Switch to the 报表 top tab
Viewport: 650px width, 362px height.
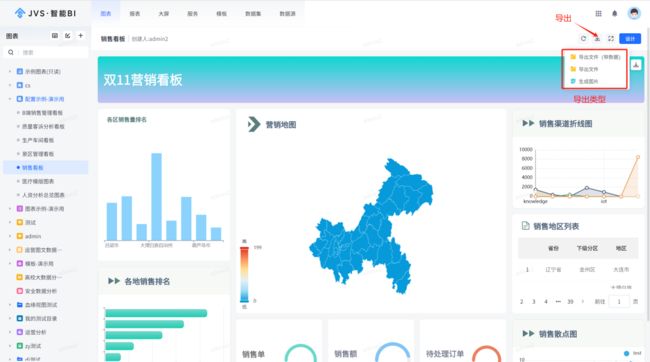pyautogui.click(x=135, y=13)
